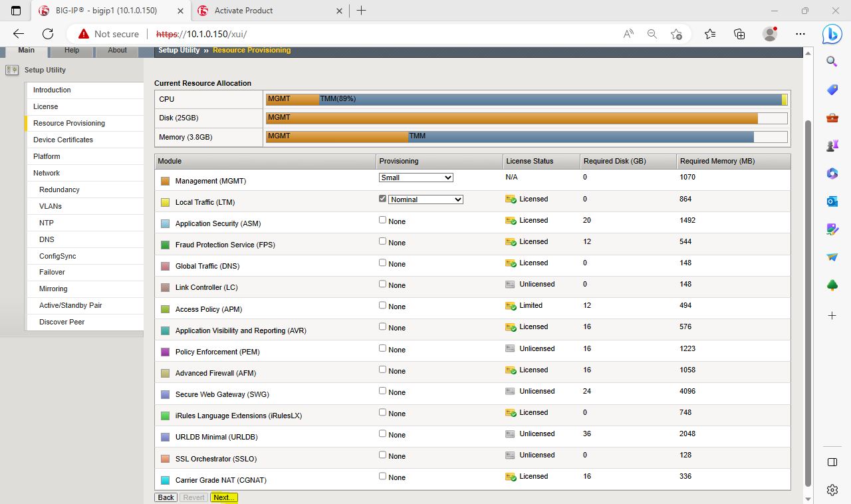
Task: Open the browser favorites star icon
Action: 710,34
